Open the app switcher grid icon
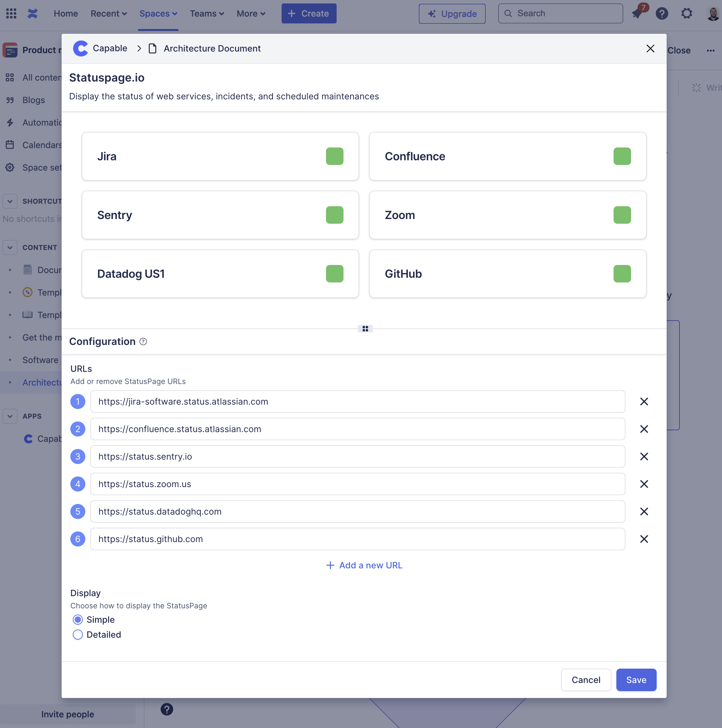 click(x=11, y=13)
